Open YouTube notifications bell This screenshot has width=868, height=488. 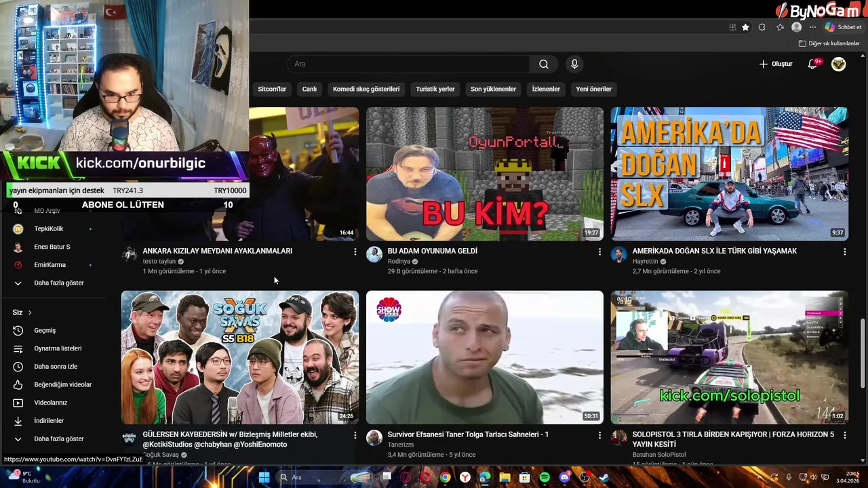pos(813,64)
